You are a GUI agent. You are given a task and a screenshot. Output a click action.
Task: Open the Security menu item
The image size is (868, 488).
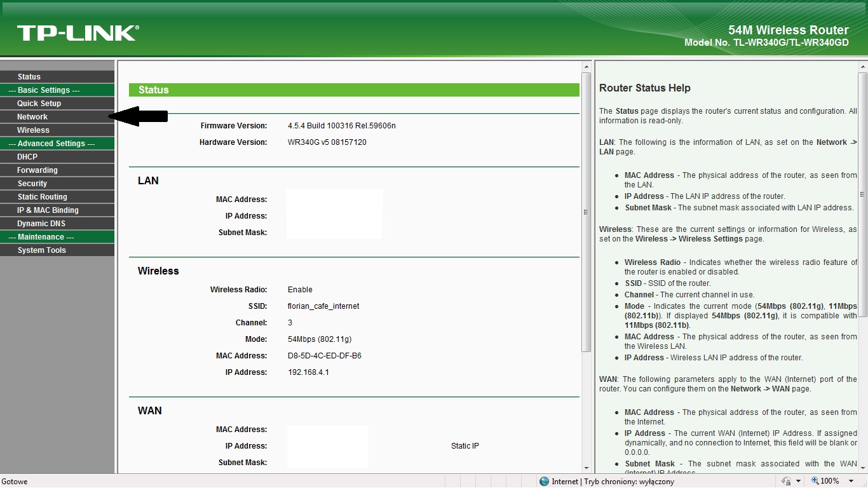click(x=57, y=184)
